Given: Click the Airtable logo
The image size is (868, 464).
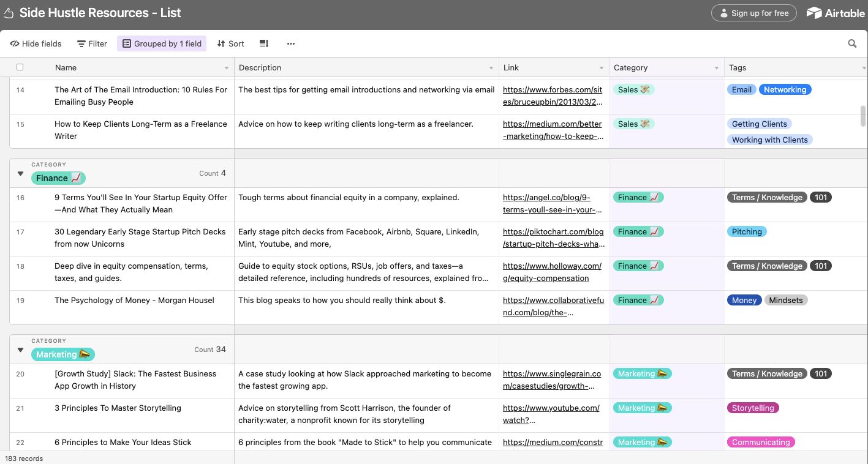Looking at the screenshot, I should click(836, 13).
